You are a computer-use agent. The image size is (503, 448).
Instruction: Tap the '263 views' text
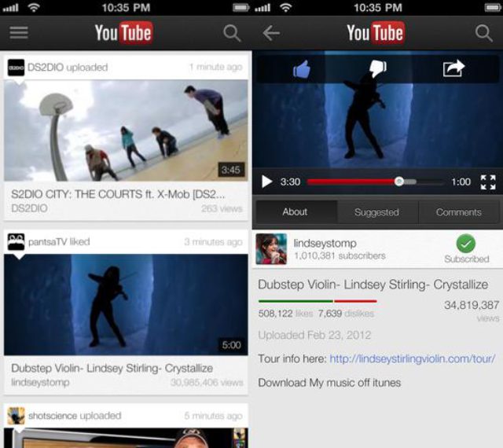click(222, 208)
